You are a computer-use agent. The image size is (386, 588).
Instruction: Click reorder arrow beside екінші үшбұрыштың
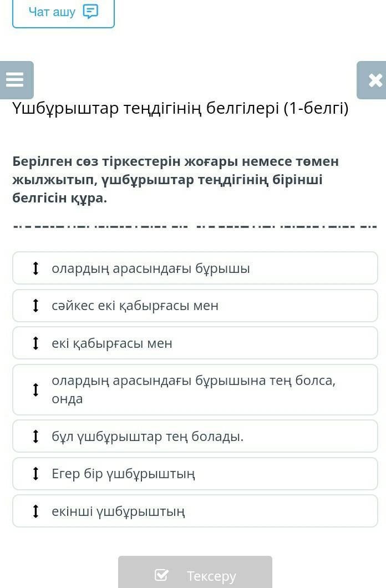pos(35,511)
